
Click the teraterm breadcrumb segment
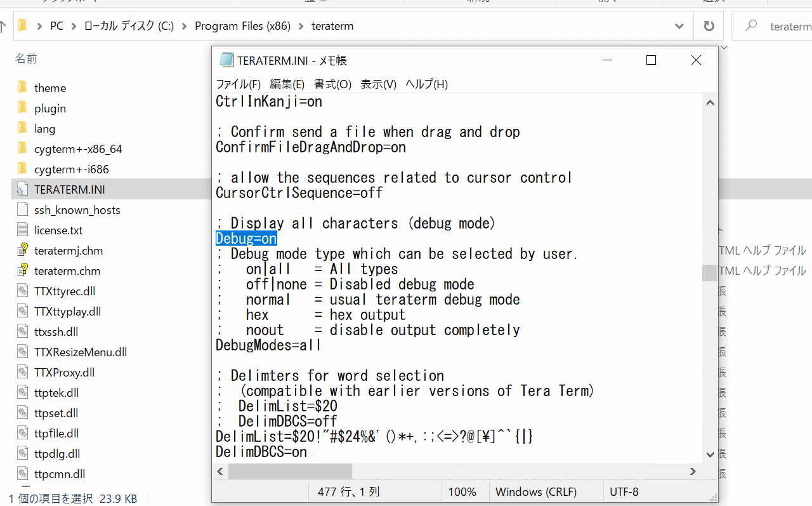(332, 26)
